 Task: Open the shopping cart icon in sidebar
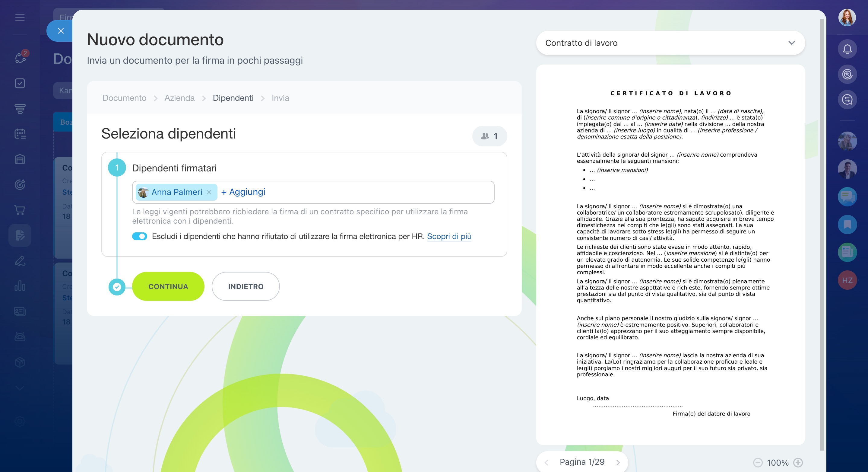coord(20,210)
